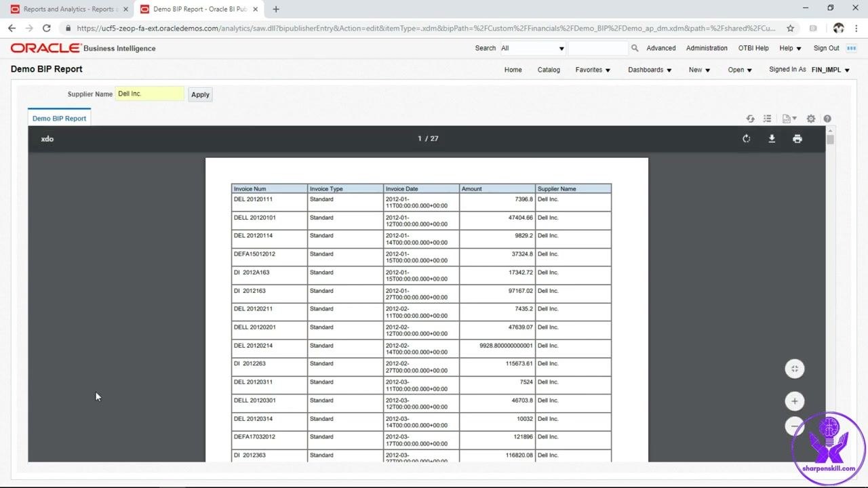The height and width of the screenshot is (488, 868).
Task: Click the search text input box
Action: (x=598, y=48)
